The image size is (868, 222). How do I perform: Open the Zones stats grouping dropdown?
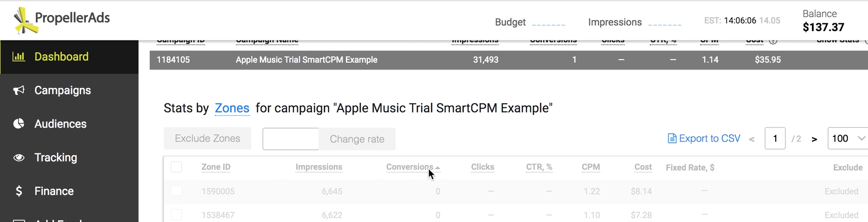pyautogui.click(x=232, y=108)
